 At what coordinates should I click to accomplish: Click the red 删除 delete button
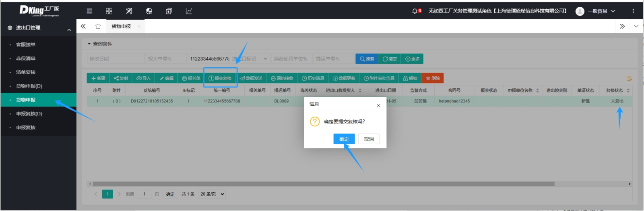click(432, 78)
